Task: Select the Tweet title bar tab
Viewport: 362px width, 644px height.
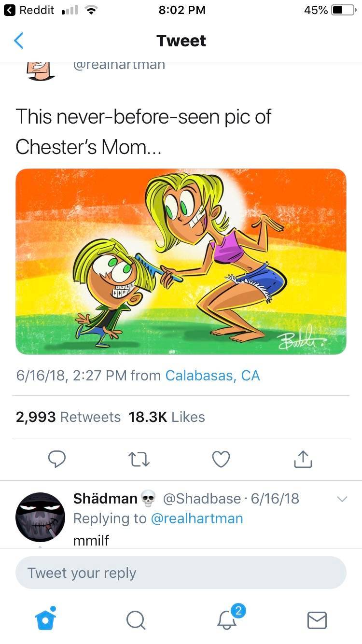Action: pos(181,41)
